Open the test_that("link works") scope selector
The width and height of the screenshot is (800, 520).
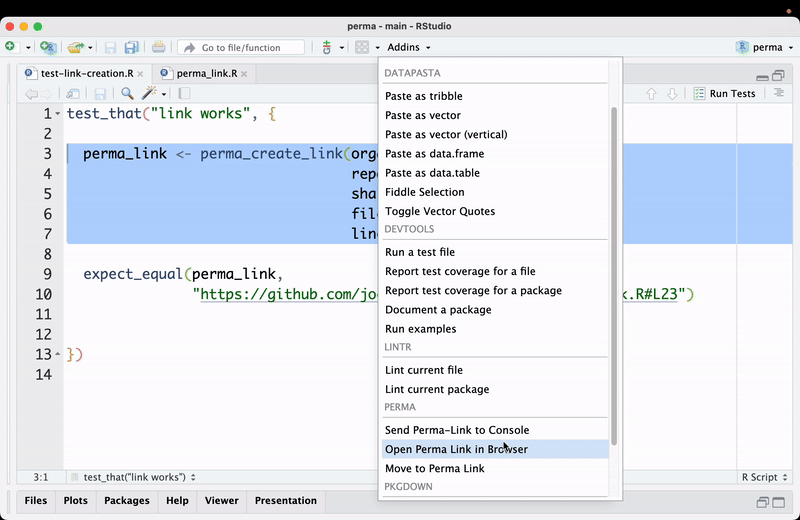pos(133,477)
